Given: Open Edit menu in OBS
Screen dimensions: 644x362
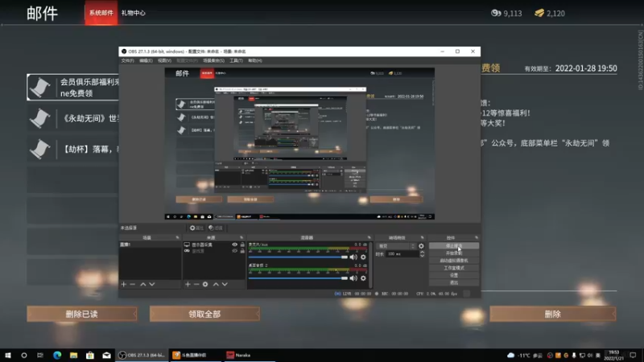Looking at the screenshot, I should point(146,60).
